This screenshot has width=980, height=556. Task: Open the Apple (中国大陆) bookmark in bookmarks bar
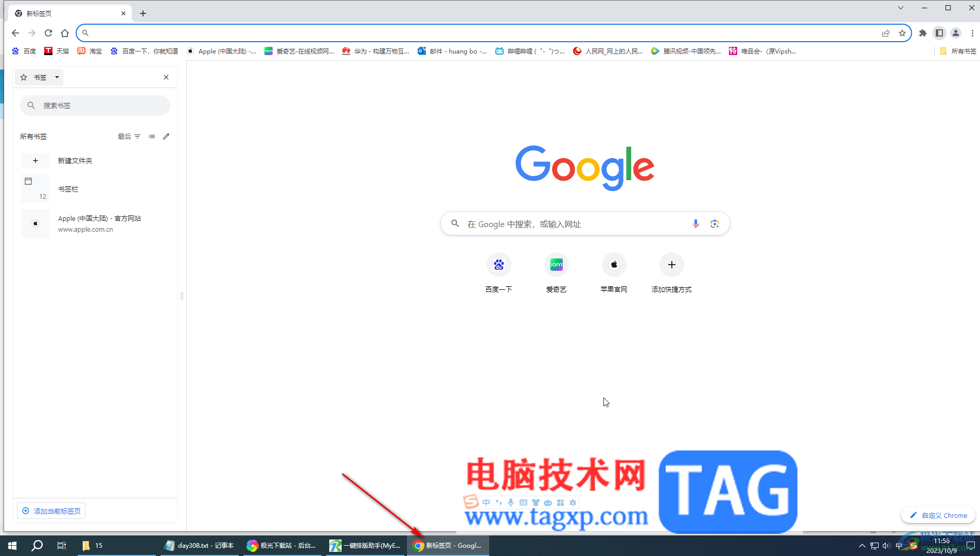[221, 51]
